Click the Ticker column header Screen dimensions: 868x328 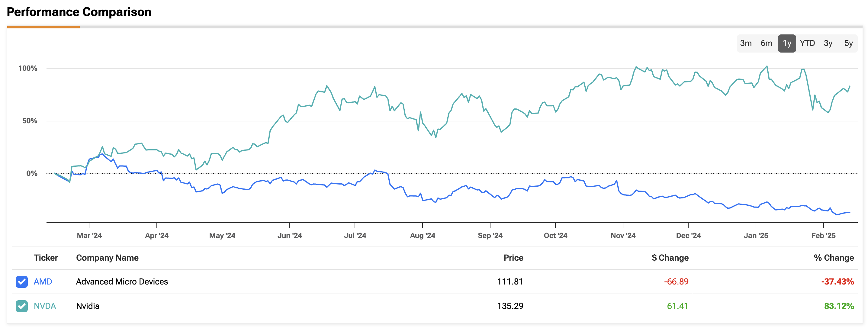[x=46, y=258]
